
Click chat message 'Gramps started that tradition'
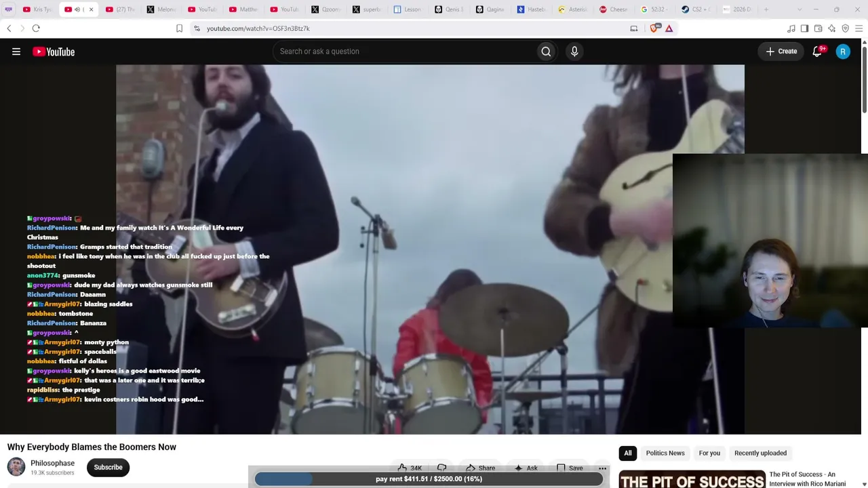pyautogui.click(x=126, y=247)
